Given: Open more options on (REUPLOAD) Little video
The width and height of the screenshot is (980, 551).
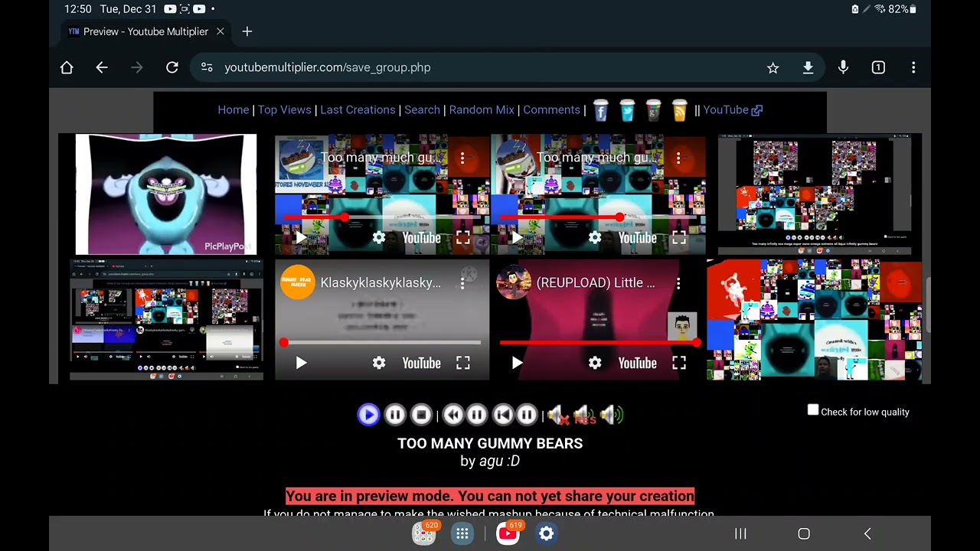Looking at the screenshot, I should (x=678, y=283).
